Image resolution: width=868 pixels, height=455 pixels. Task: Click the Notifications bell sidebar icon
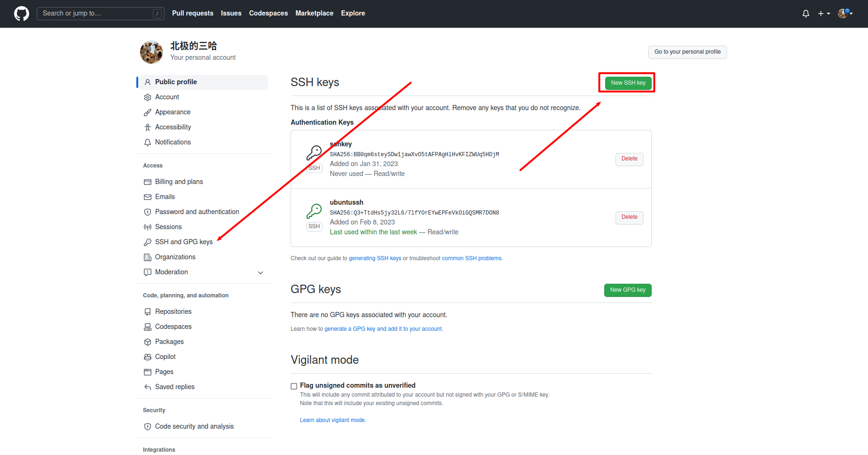click(x=148, y=143)
